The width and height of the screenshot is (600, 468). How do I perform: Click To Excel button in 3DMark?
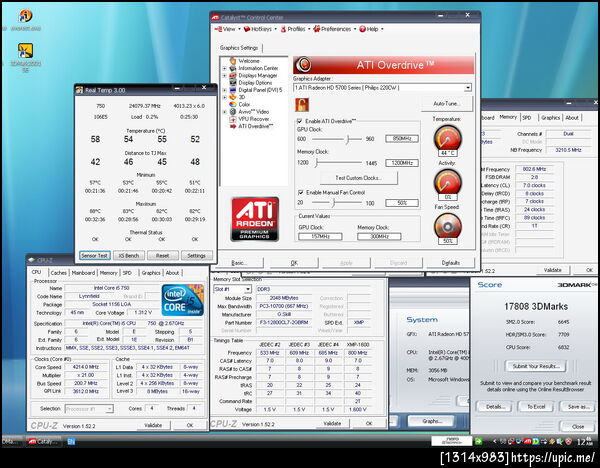[x=536, y=407]
